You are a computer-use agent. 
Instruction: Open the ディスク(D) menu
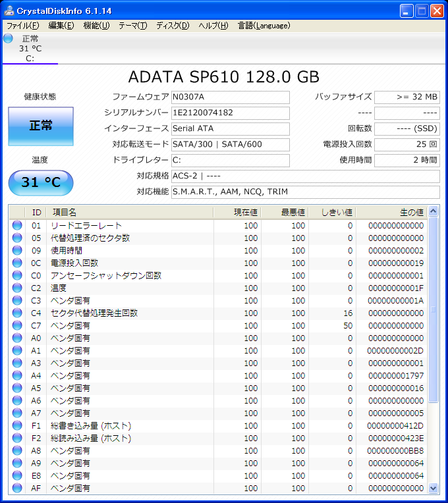pos(173,26)
